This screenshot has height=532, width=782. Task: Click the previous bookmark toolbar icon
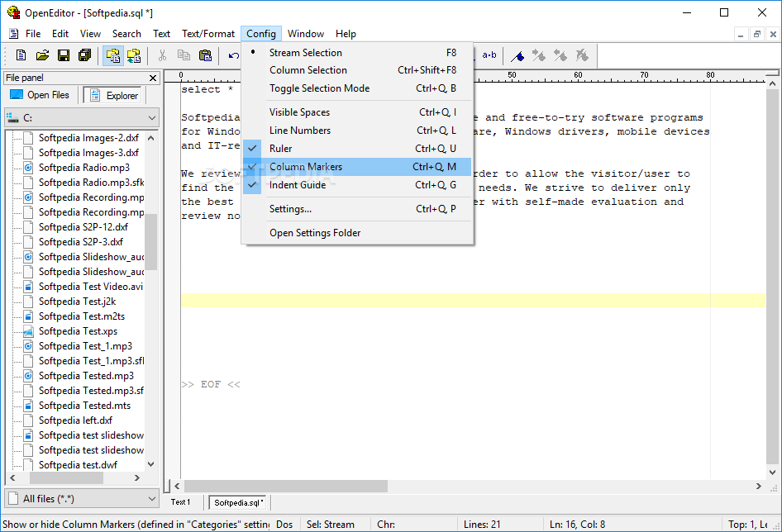[560, 55]
